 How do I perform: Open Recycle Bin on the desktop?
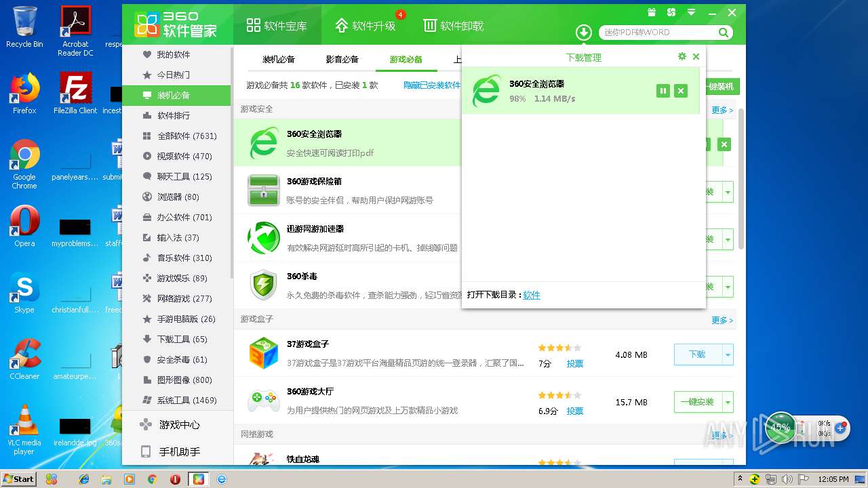[24, 27]
